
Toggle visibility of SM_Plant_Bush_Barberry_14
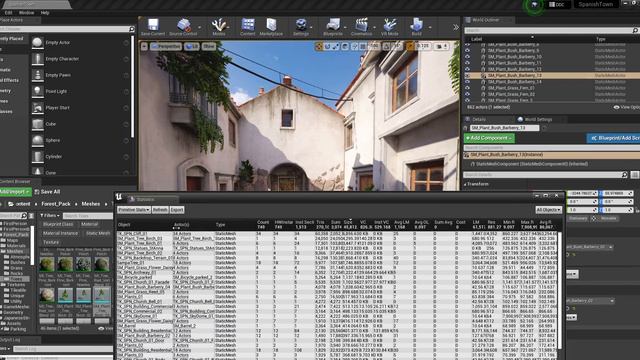(467, 82)
